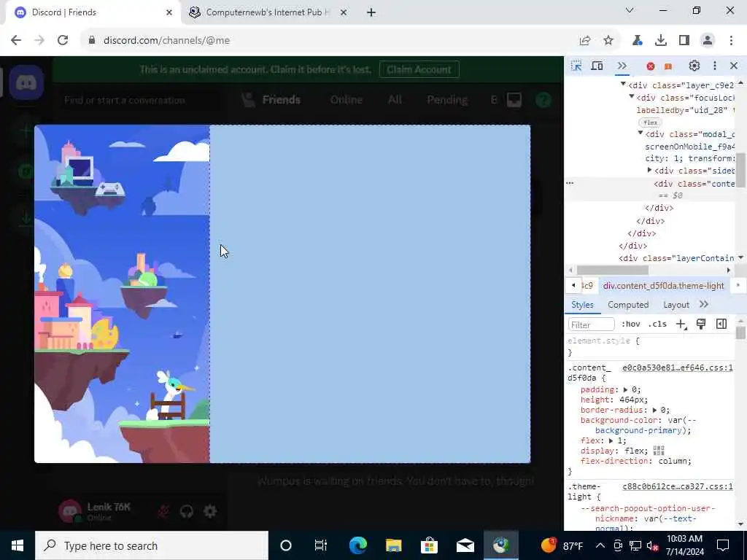Open Chrome Labs flask icon
This screenshot has width=747, height=560.
637,41
